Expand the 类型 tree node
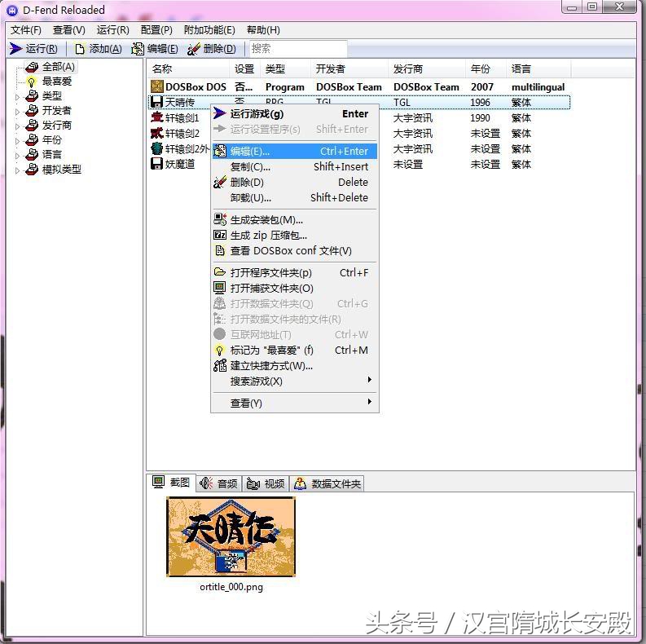 tap(17, 97)
